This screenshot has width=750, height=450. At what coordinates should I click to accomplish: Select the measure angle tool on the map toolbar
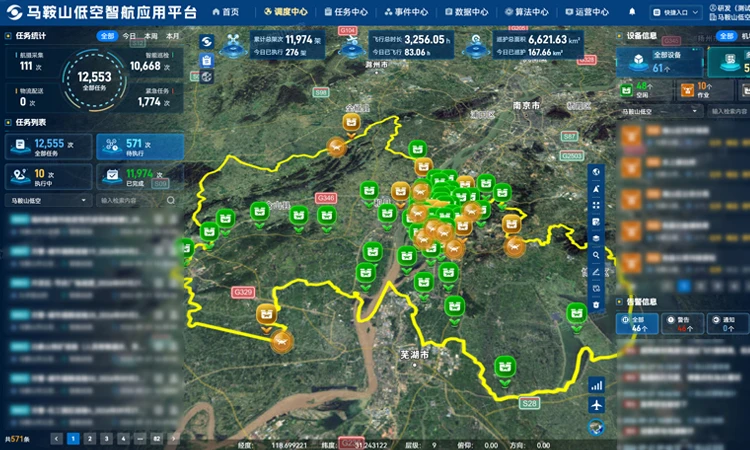click(596, 272)
